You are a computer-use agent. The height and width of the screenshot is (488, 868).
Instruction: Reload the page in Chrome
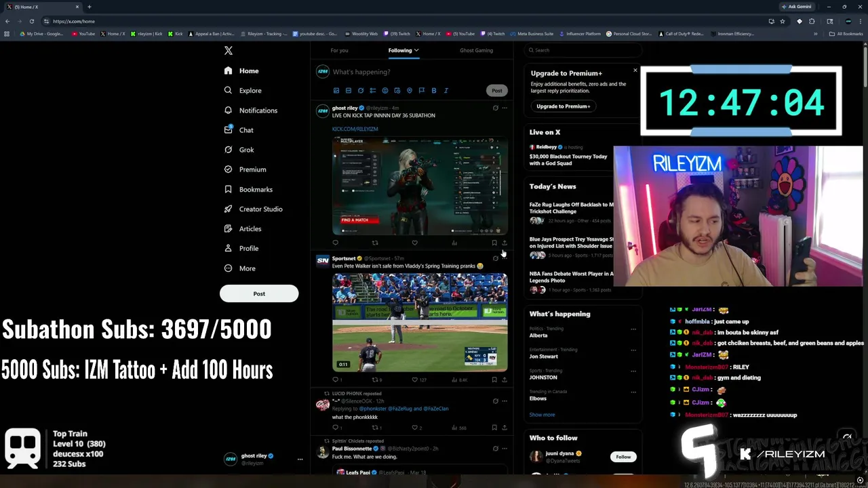coord(31,21)
